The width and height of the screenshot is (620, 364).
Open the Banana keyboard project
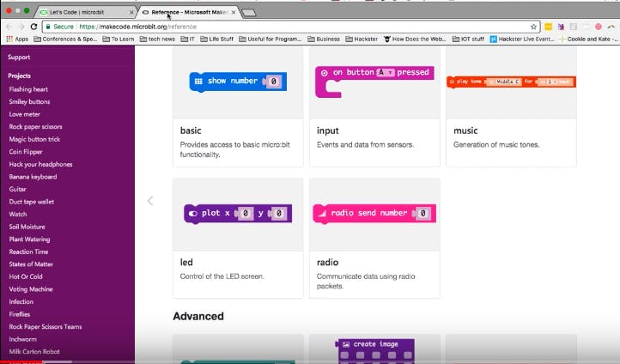(33, 177)
